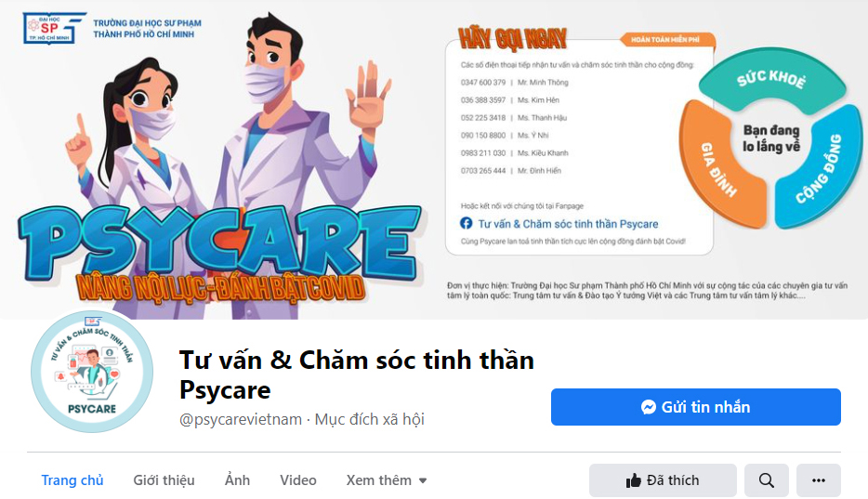Viewport: 868px width, 499px height.
Task: Go to the Ảnh tab
Action: click(238, 480)
